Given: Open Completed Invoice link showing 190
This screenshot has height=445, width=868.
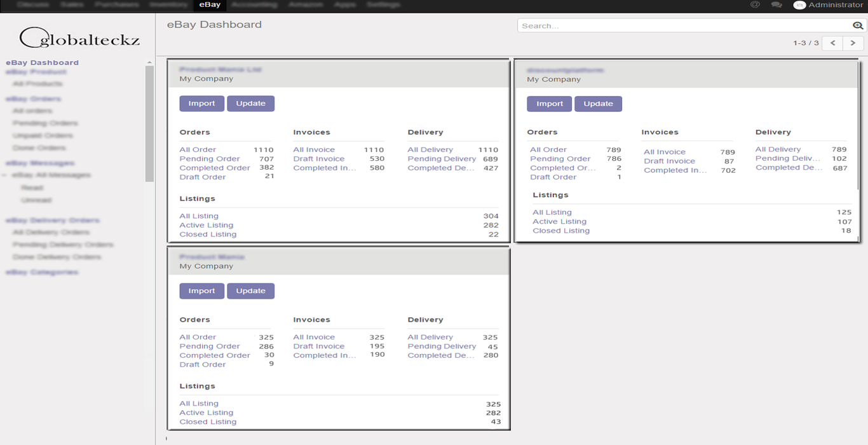Looking at the screenshot, I should (325, 356).
